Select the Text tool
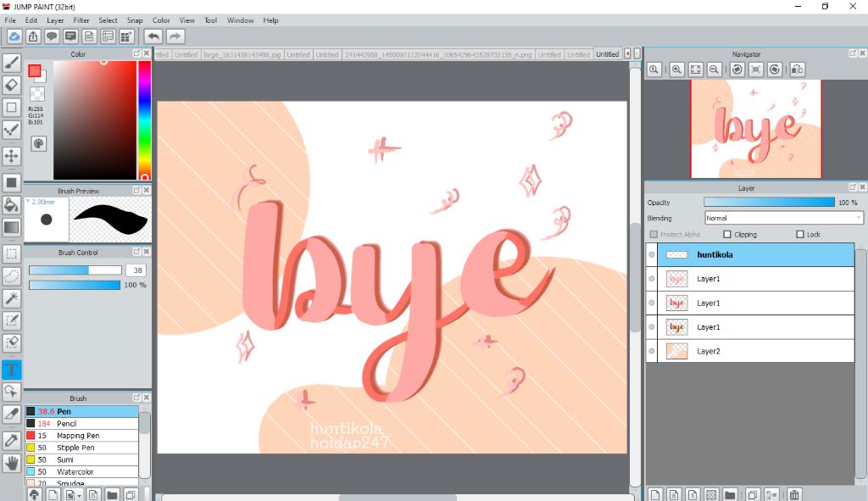This screenshot has width=868, height=501. tap(12, 370)
